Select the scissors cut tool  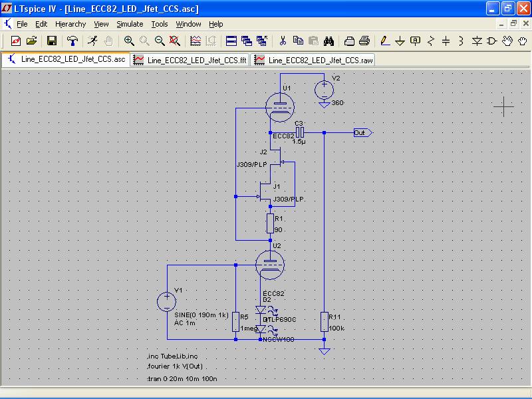pos(283,41)
